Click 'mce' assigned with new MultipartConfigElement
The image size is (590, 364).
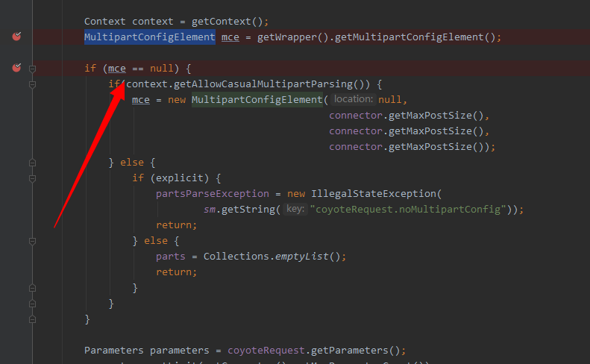[x=141, y=100]
